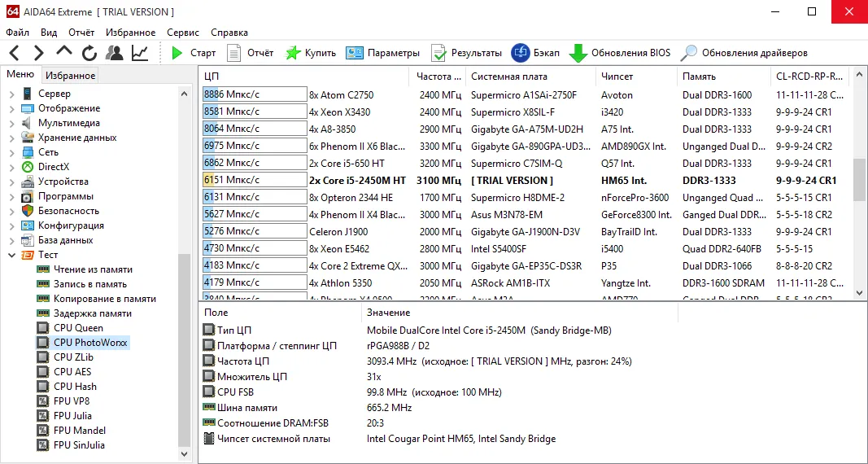Collapse the Тест tree node
The image size is (868, 464).
tap(11, 255)
